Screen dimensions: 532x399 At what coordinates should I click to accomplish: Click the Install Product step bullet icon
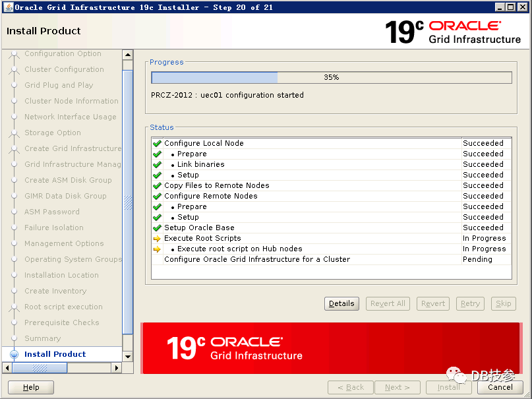click(x=14, y=354)
